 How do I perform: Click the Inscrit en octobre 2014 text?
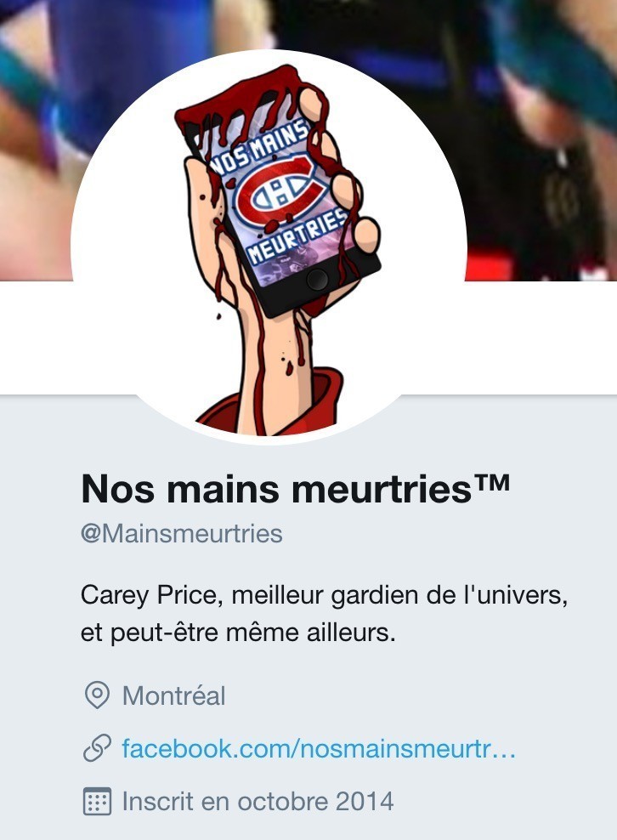[258, 802]
